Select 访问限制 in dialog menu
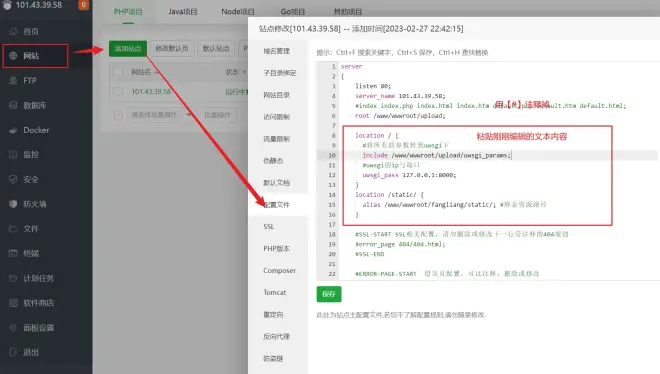This screenshot has width=660, height=374. [277, 117]
